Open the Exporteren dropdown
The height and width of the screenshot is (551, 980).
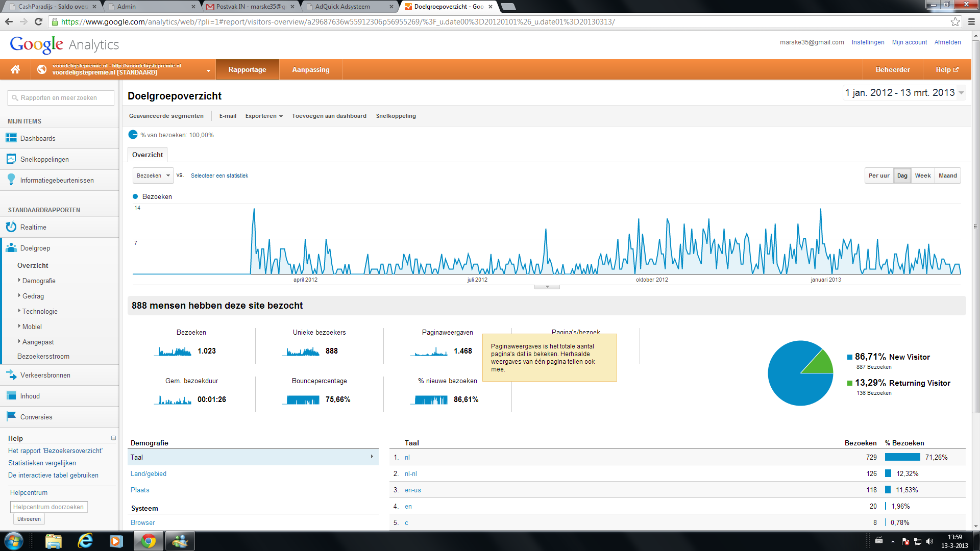point(264,116)
